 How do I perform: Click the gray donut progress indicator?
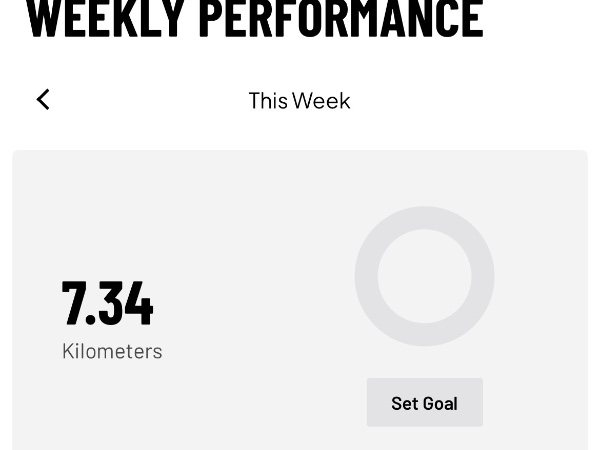coord(365,276)
